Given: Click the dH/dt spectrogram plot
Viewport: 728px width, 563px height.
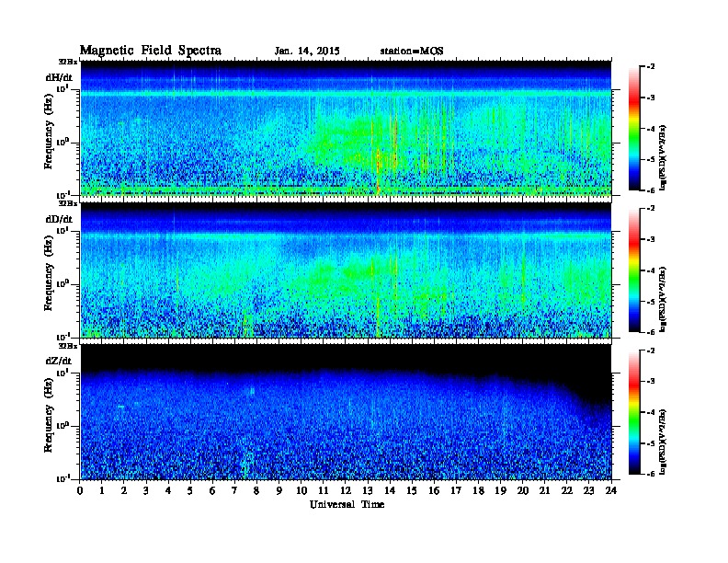Looking at the screenshot, I should [346, 128].
